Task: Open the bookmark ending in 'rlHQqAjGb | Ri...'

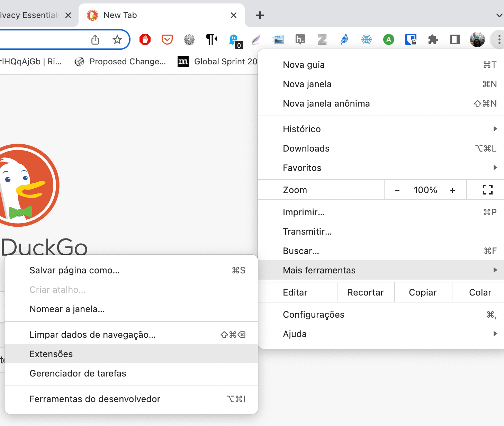Action: tap(31, 62)
